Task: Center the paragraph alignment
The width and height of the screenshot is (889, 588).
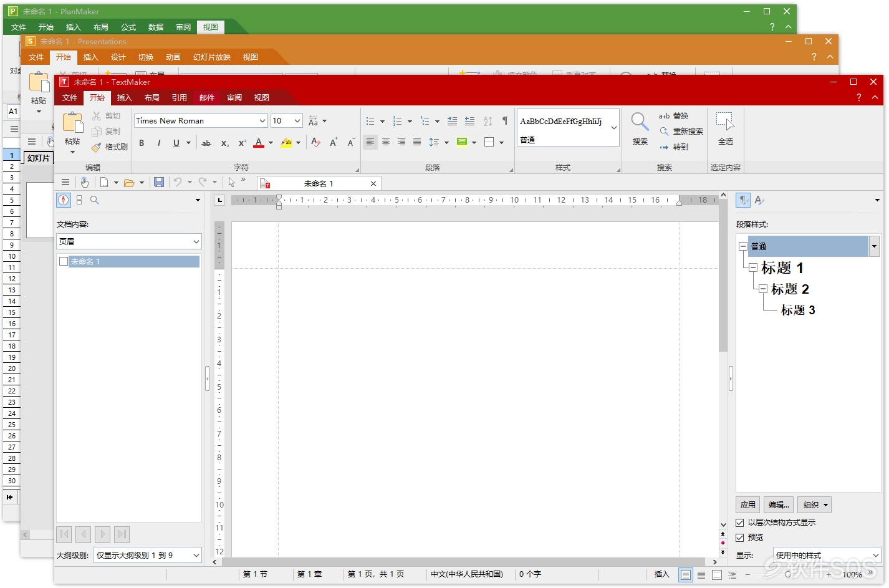Action: (386, 142)
